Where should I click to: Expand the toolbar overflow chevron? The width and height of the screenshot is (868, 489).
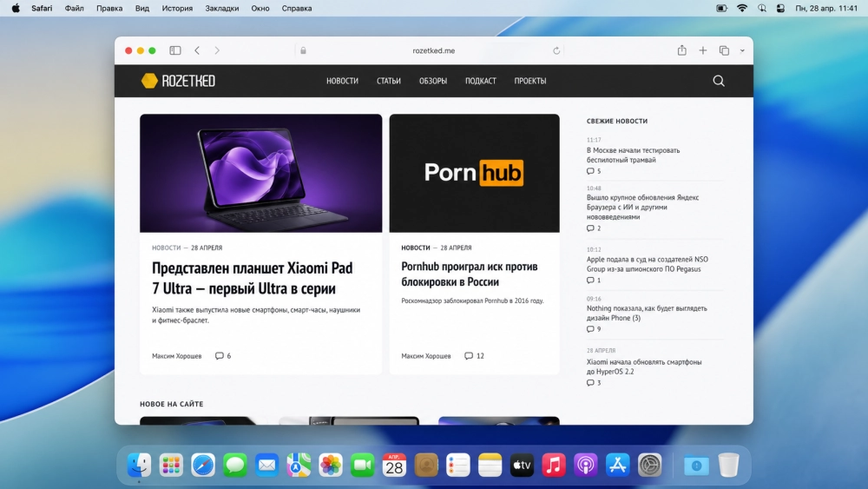tap(742, 50)
